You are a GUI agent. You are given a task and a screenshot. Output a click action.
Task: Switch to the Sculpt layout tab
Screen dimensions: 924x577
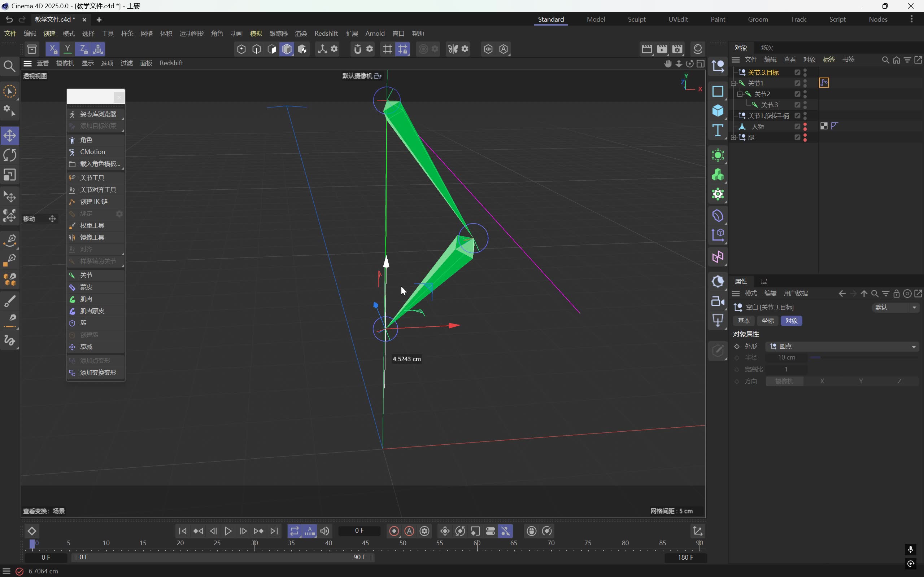tap(636, 19)
